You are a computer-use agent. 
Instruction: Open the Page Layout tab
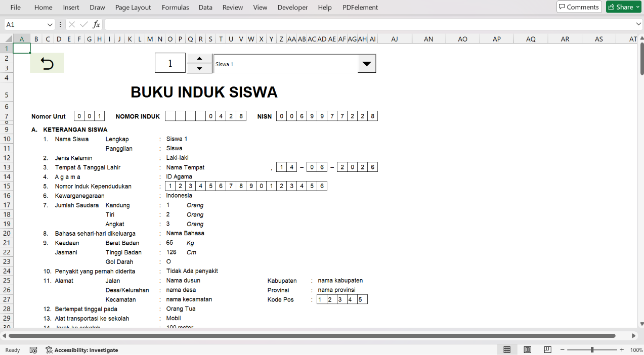[133, 8]
